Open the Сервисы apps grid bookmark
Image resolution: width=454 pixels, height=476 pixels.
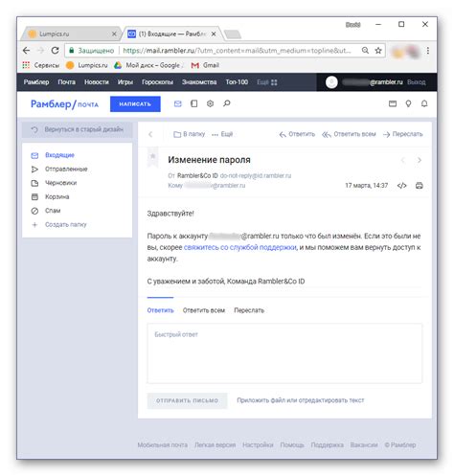(40, 65)
